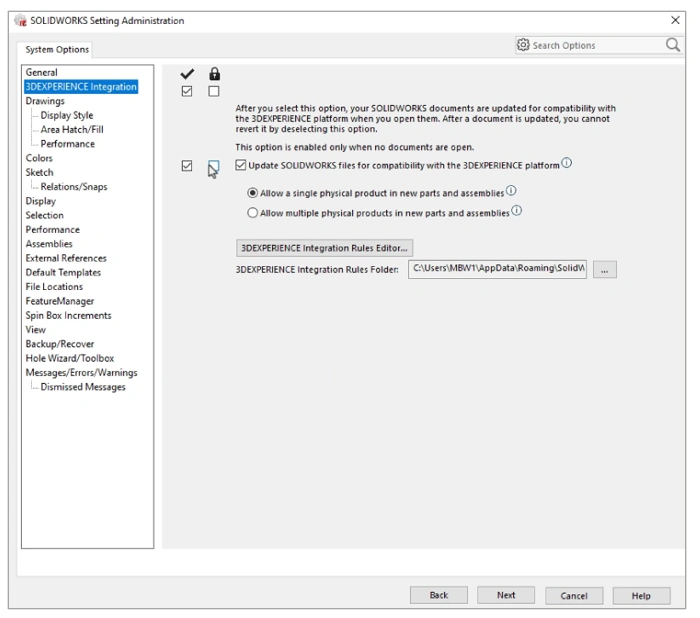
Task: Browse for Integration Rules Folder with ellipsis button
Action: tap(604, 270)
